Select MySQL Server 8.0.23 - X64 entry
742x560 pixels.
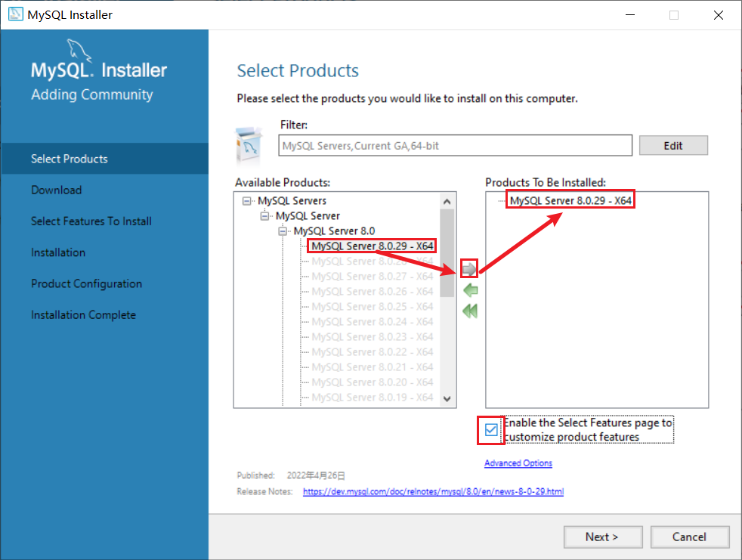372,337
